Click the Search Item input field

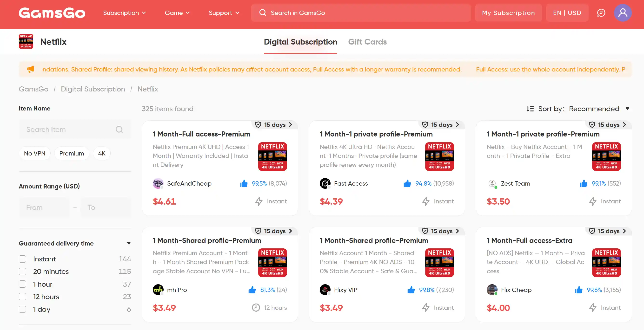[75, 129]
